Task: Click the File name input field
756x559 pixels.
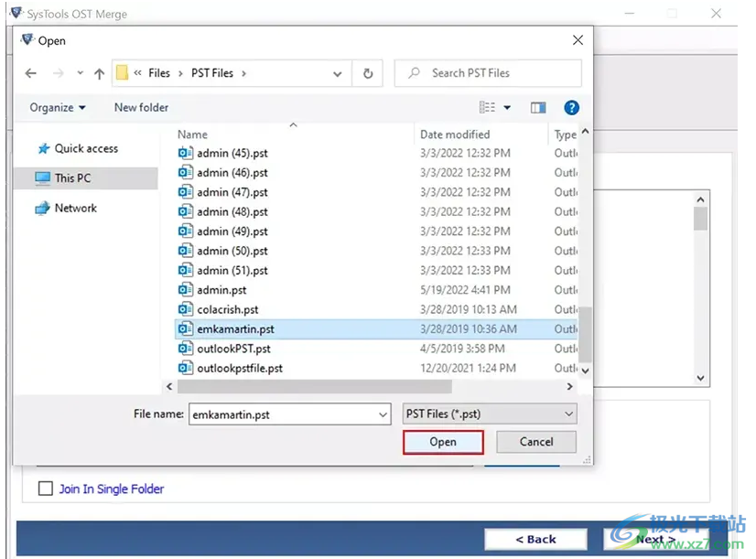Action: coord(289,414)
